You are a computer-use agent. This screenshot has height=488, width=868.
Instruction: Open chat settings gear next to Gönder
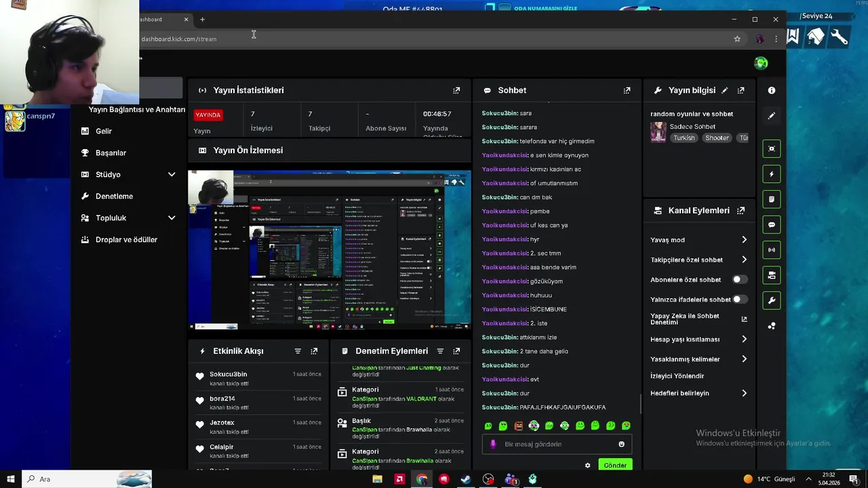pos(587,466)
